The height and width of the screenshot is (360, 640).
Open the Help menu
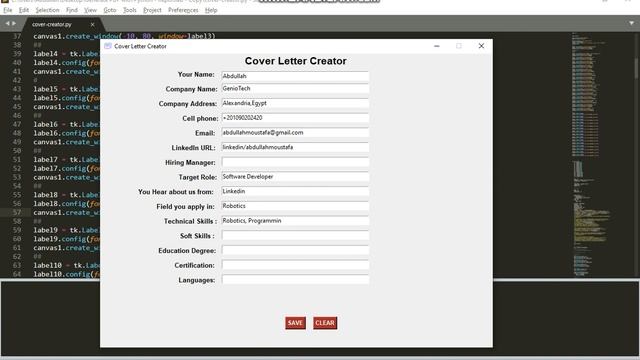211,10
